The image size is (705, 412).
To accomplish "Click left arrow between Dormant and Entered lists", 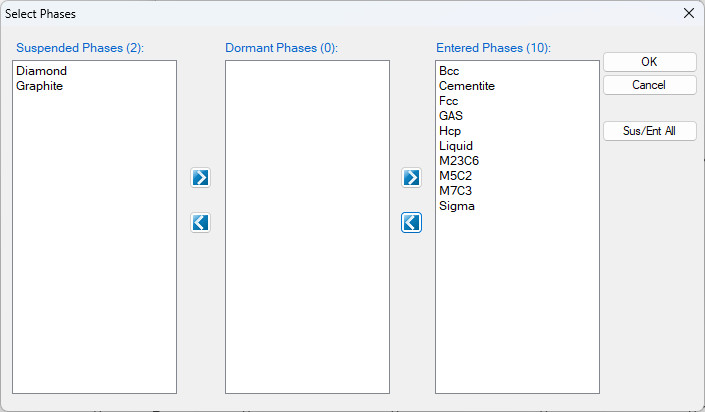I will coord(411,222).
